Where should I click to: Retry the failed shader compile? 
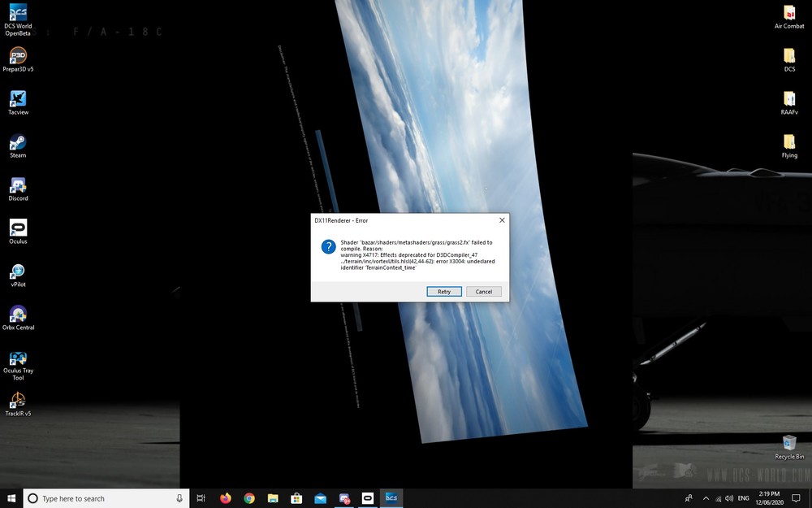(444, 291)
